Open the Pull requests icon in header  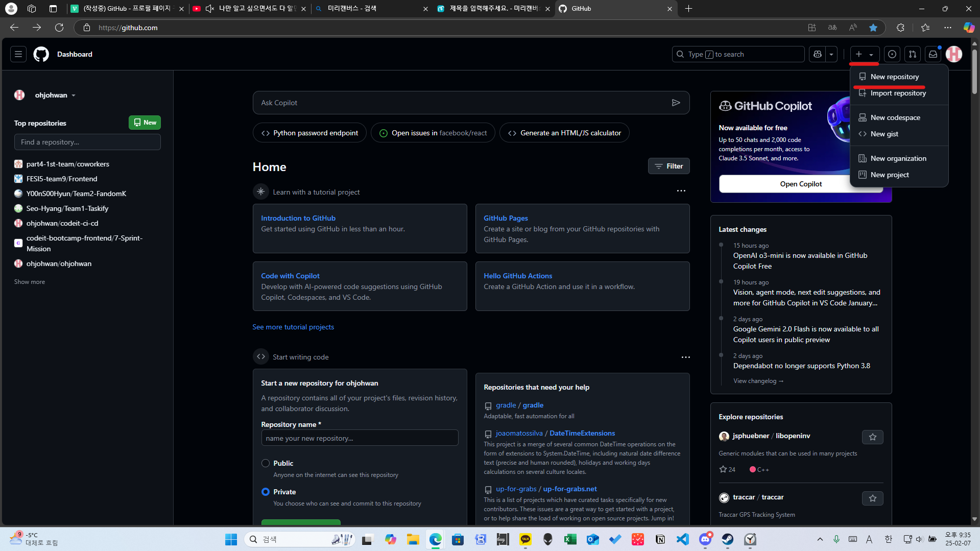pos(913,54)
